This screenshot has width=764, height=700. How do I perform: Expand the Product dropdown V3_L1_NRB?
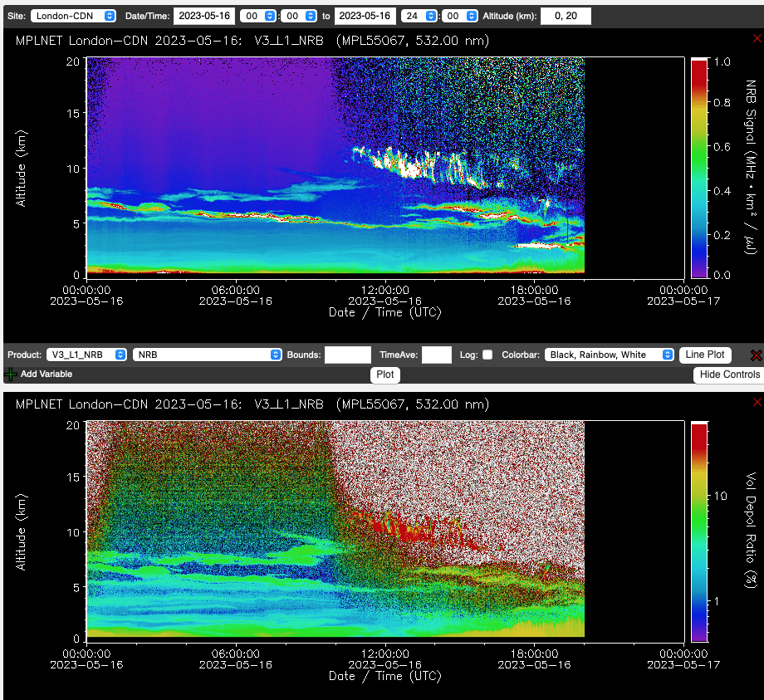[86, 355]
